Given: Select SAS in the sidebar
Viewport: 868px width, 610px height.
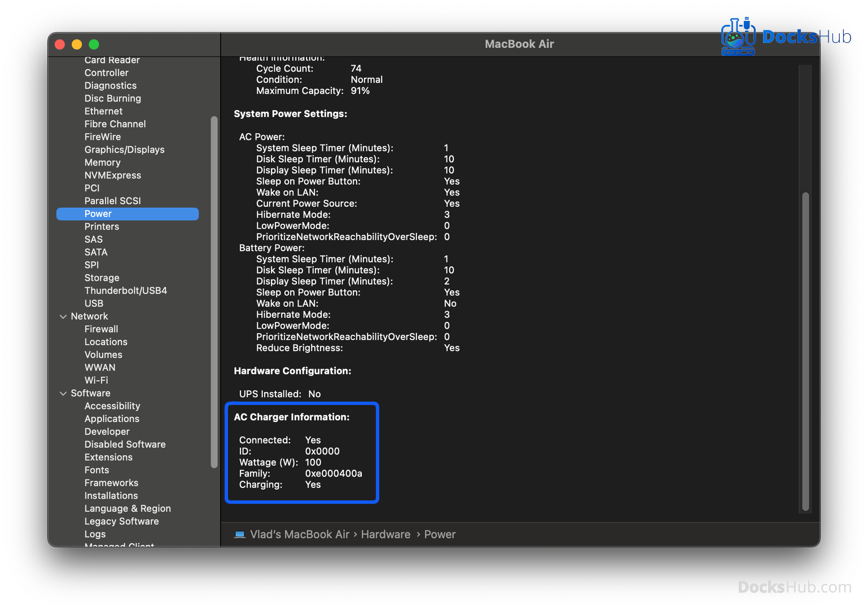Looking at the screenshot, I should coord(94,239).
